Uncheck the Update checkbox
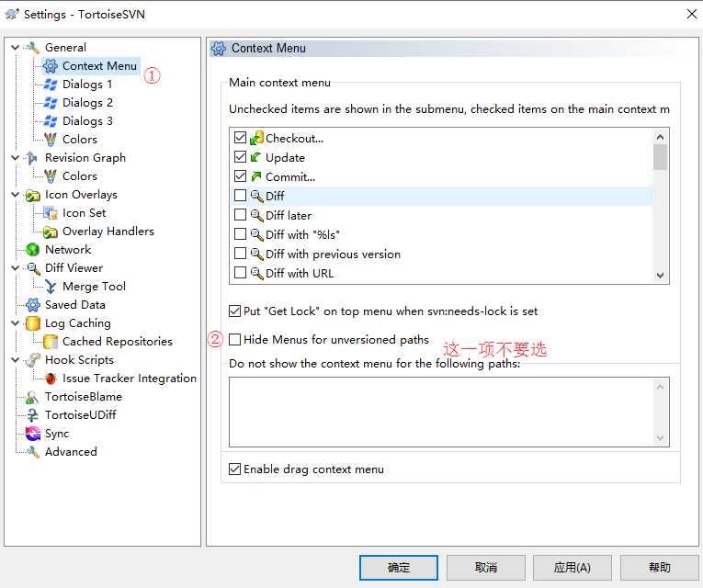Viewport: 703px width, 588px height. (x=241, y=157)
